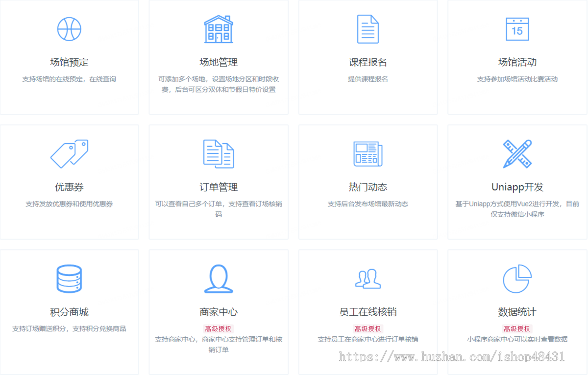Select the 积分商城 heading
Image resolution: width=588 pixels, height=376 pixels.
tap(69, 312)
